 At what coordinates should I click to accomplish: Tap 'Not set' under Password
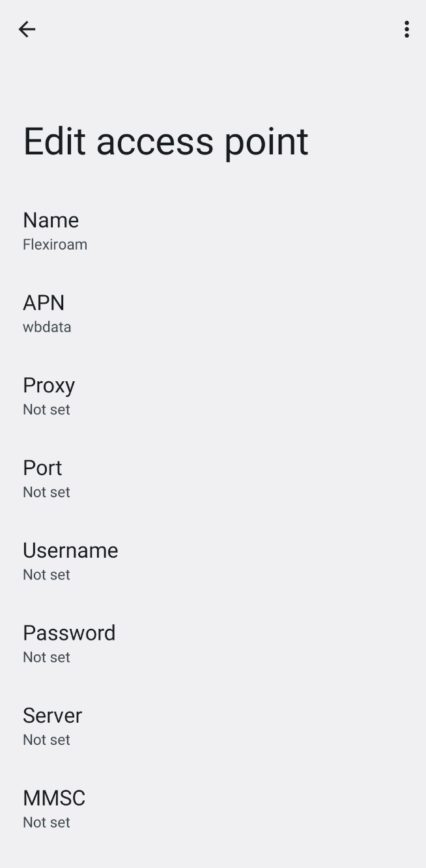pyautogui.click(x=46, y=658)
